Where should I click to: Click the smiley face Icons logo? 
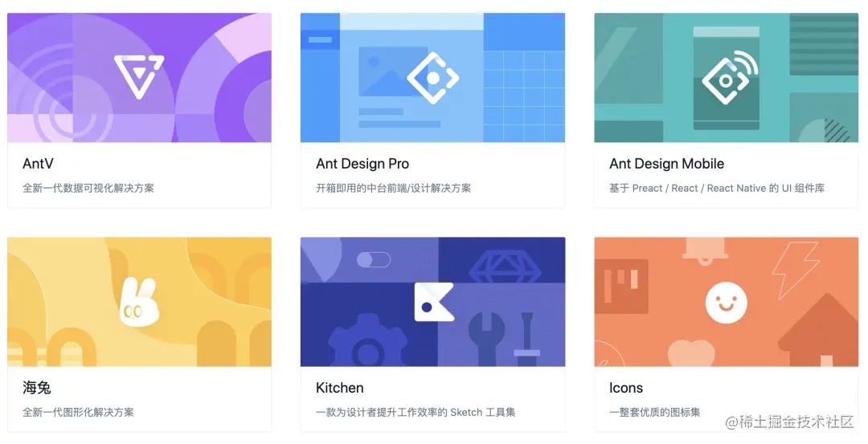pos(726,303)
